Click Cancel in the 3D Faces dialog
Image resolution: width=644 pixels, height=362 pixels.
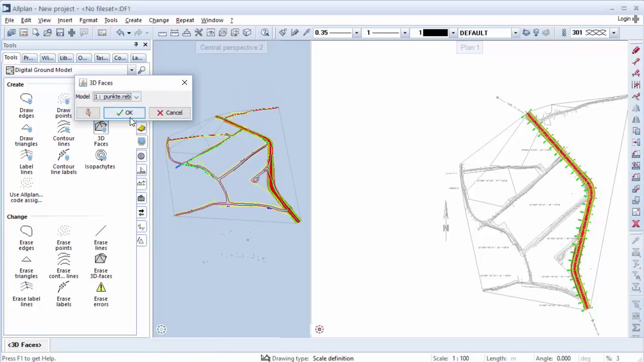point(170,113)
